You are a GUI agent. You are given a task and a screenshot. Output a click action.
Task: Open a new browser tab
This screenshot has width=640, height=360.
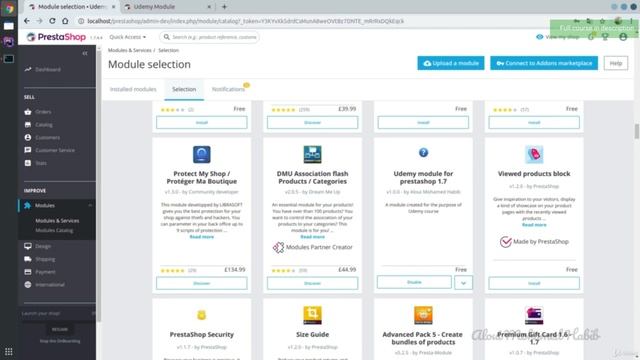[224, 7]
